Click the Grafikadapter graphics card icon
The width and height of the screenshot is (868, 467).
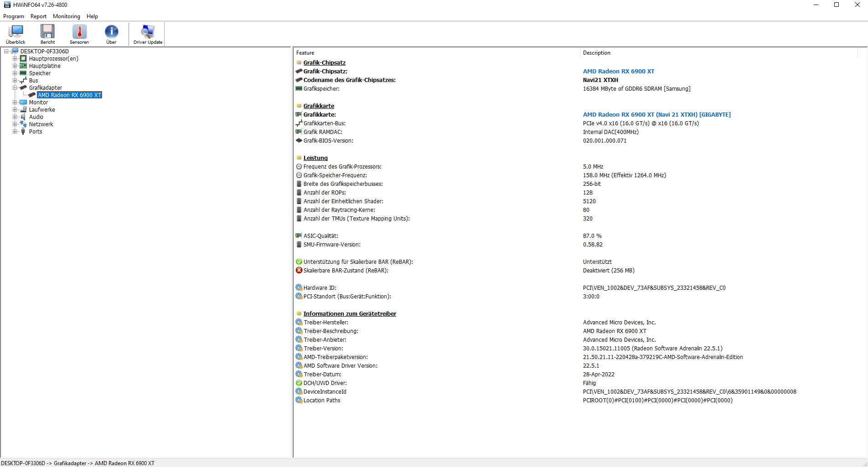tap(23, 87)
